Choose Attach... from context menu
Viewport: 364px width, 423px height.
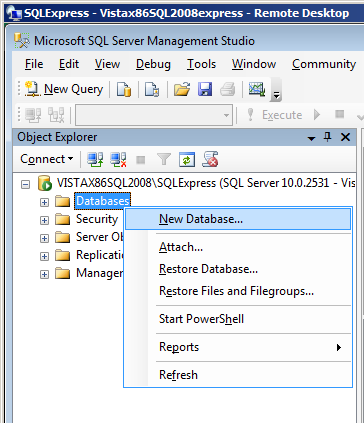(238, 247)
